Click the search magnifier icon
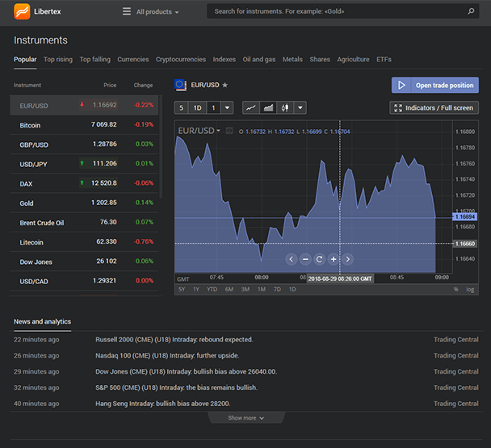The width and height of the screenshot is (491, 448). click(x=471, y=11)
